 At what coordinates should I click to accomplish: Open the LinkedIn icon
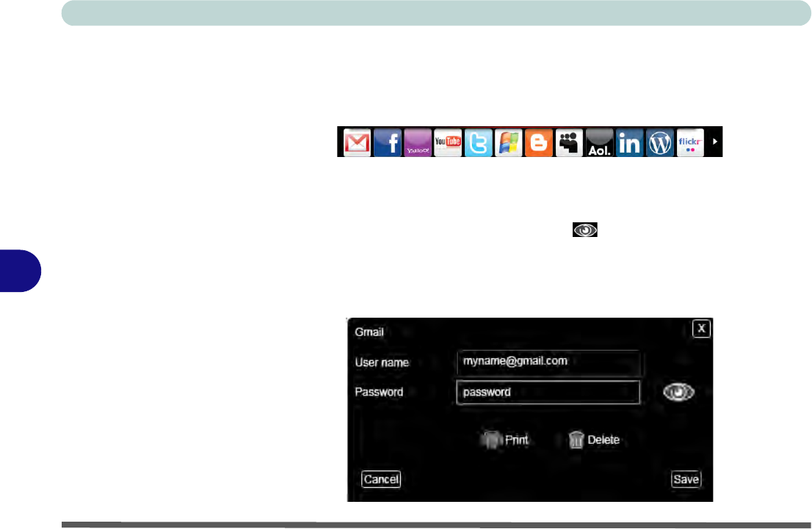coord(629,142)
